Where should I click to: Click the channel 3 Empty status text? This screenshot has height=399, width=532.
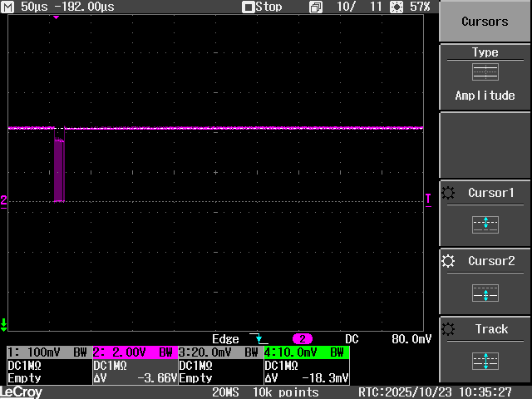tap(196, 378)
